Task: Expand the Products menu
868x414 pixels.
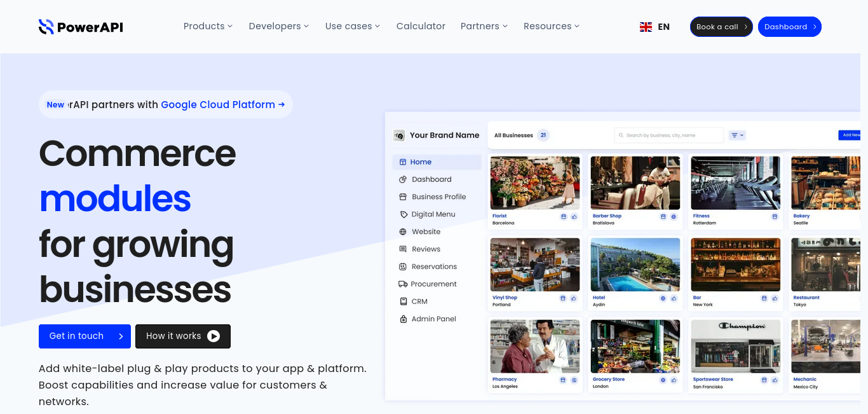Action: tap(208, 26)
